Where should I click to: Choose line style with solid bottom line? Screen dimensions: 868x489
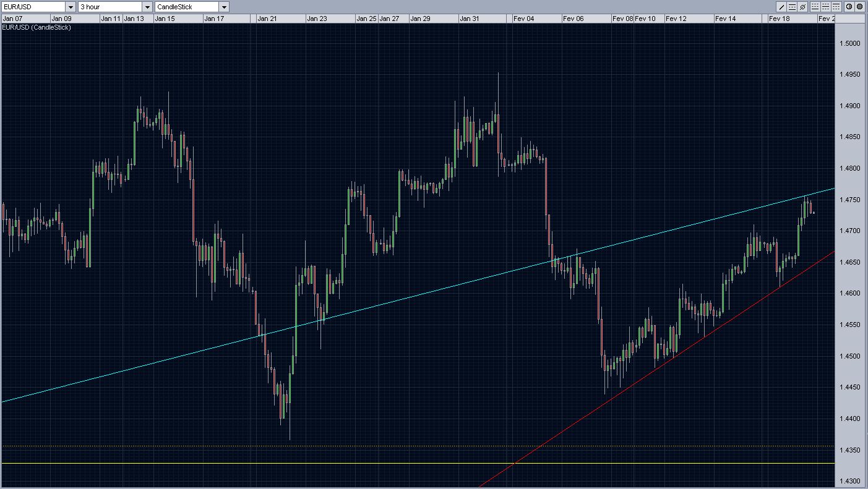[815, 7]
